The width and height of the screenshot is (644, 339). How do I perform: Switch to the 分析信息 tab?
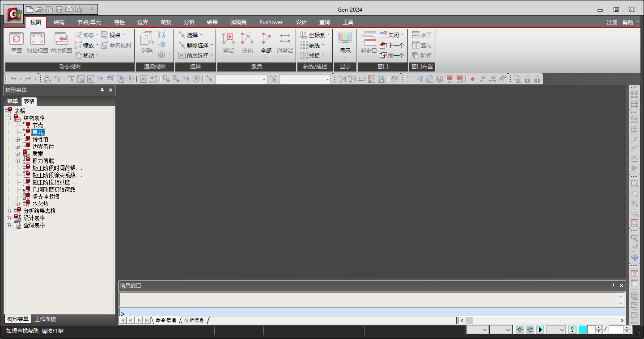pos(194,320)
